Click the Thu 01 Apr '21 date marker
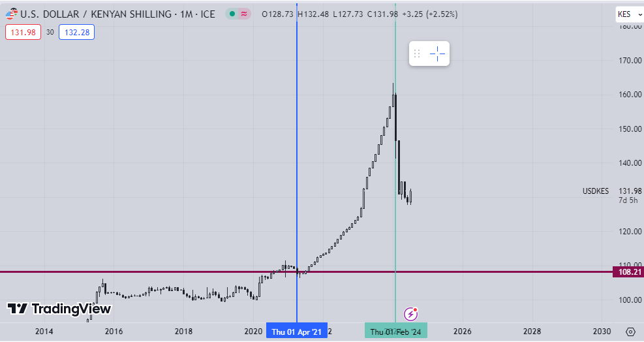644x342 pixels. [296, 332]
